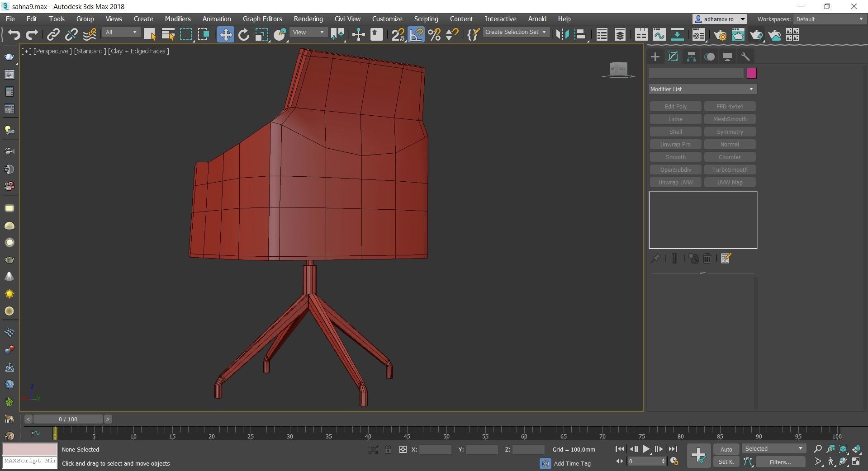Screen dimensions: 868x471
Task: Toggle Absolute/Offset transform type-in mode
Action: (x=403, y=449)
